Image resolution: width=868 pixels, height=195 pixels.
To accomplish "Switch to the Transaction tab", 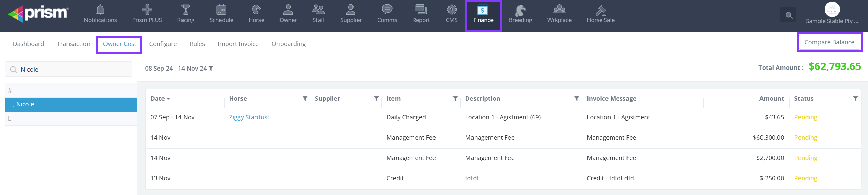I will coord(73,44).
